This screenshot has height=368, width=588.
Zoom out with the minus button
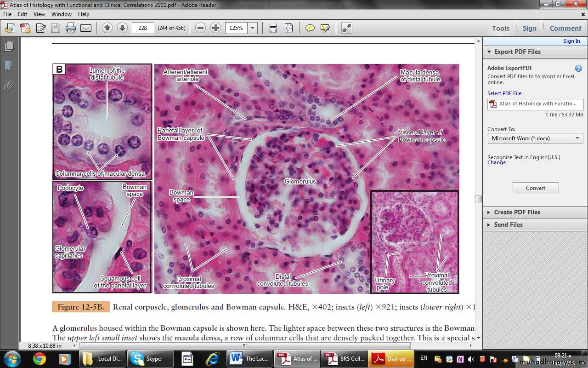tap(200, 28)
